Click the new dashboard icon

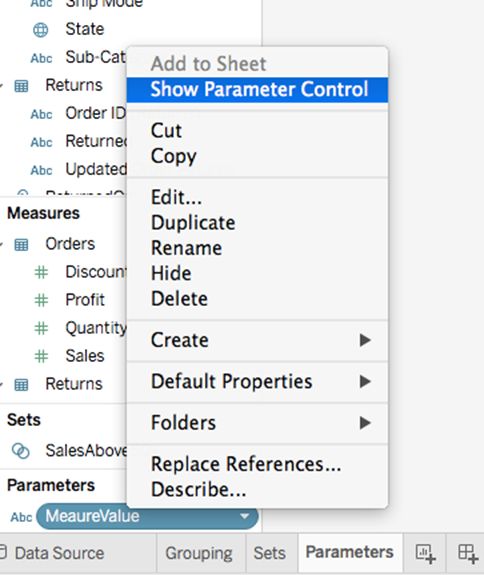[x=468, y=553]
